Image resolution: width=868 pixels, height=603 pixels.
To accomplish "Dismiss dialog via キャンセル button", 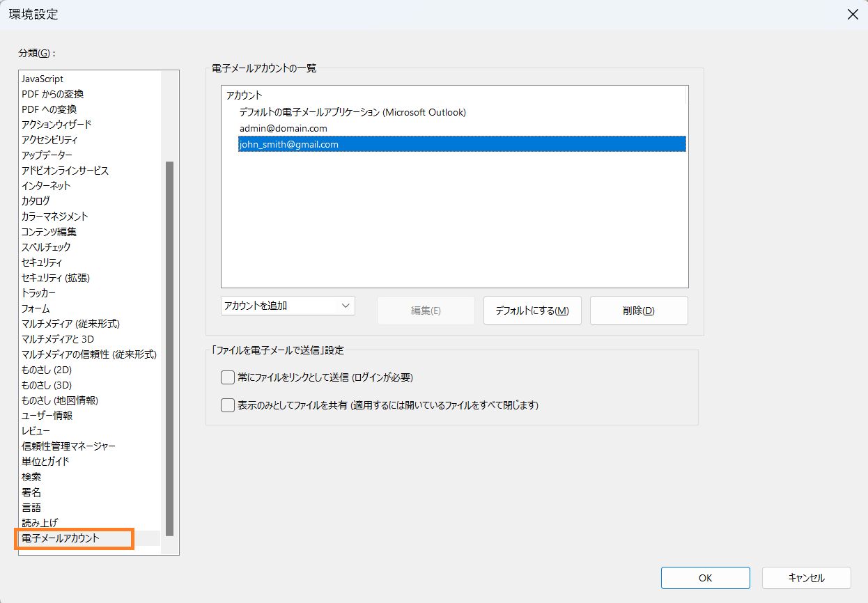I will [806, 577].
